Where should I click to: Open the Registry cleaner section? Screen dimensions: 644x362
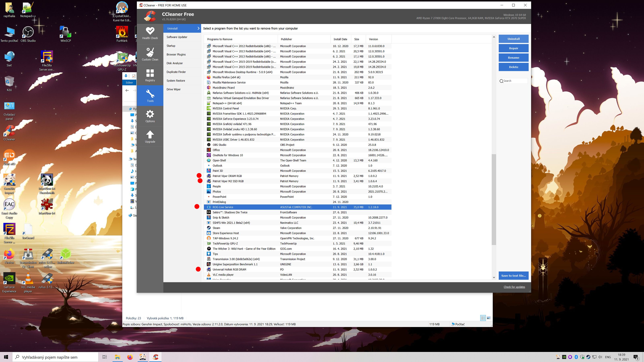[x=150, y=75]
